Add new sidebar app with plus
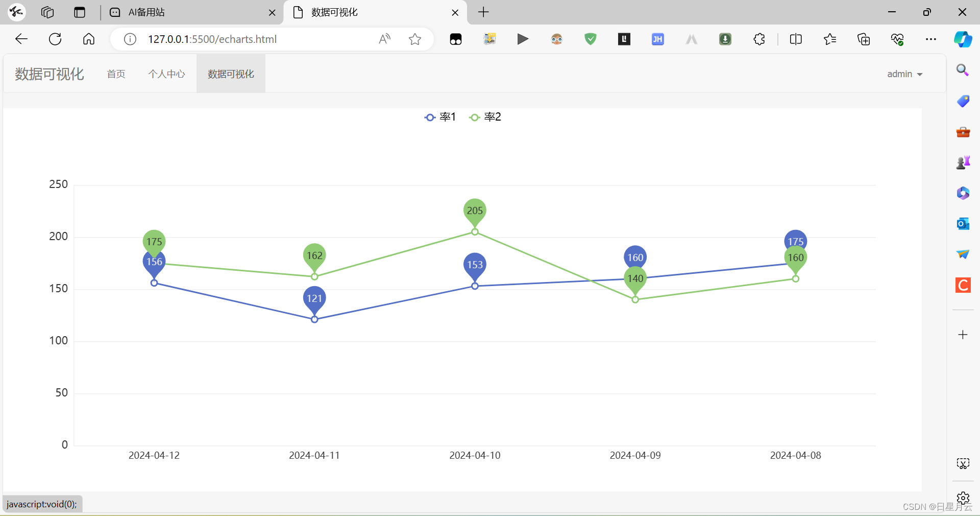The image size is (980, 516). tap(963, 335)
